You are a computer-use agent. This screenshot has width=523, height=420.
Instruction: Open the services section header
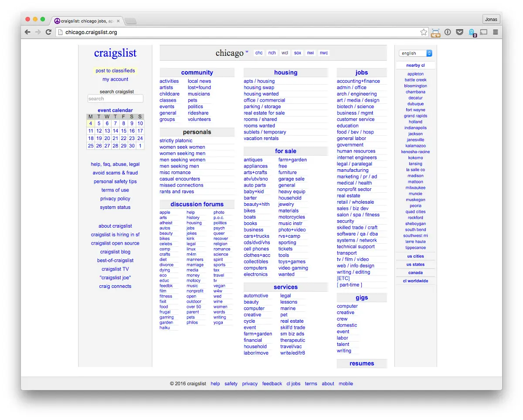click(x=285, y=287)
